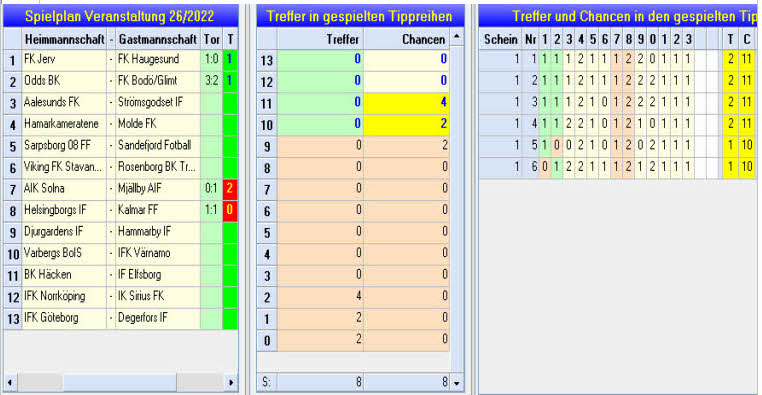Click Chancen value 2 in row 9
Screen dimensions: 762x395
[407, 146]
